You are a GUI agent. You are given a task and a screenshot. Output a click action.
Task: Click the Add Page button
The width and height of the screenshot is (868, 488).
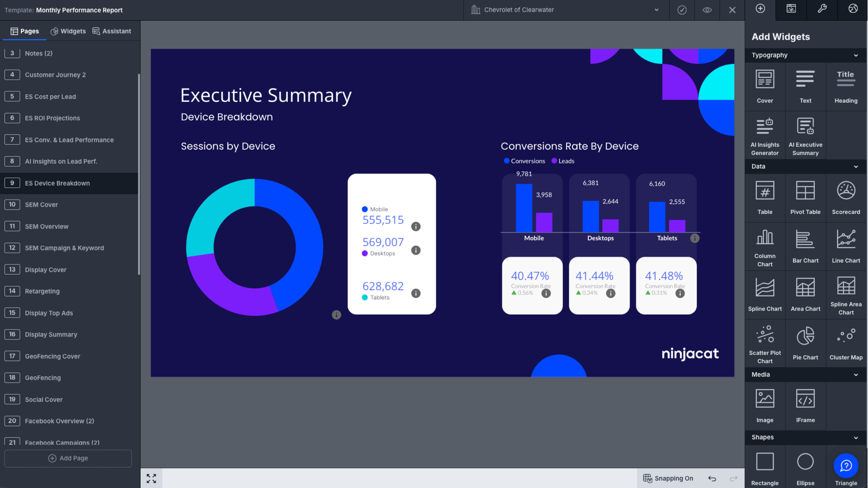pyautogui.click(x=68, y=458)
